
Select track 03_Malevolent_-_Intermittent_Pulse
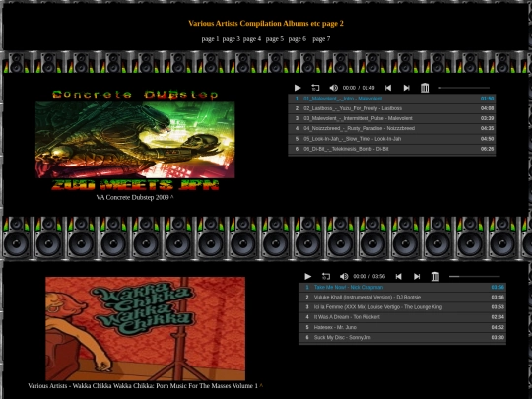392,119
